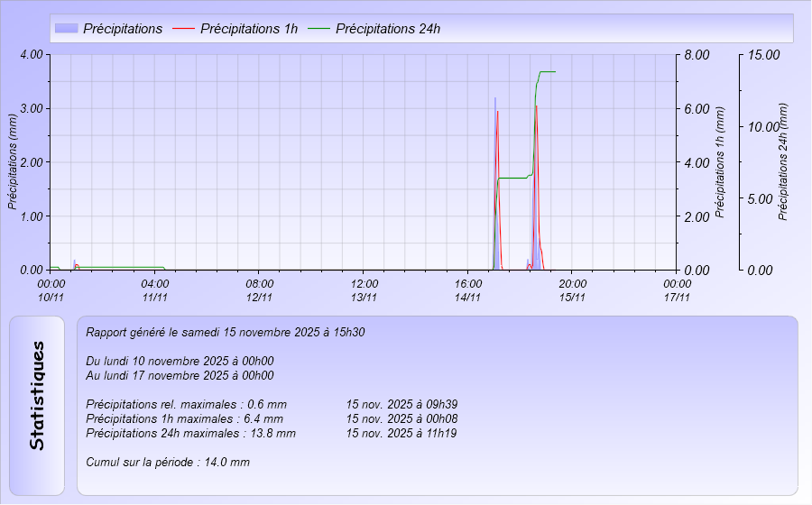Click the 'Précipitations 1h (mm)' axis title
Image resolution: width=812 pixels, height=505 pixels.
pyautogui.click(x=720, y=162)
